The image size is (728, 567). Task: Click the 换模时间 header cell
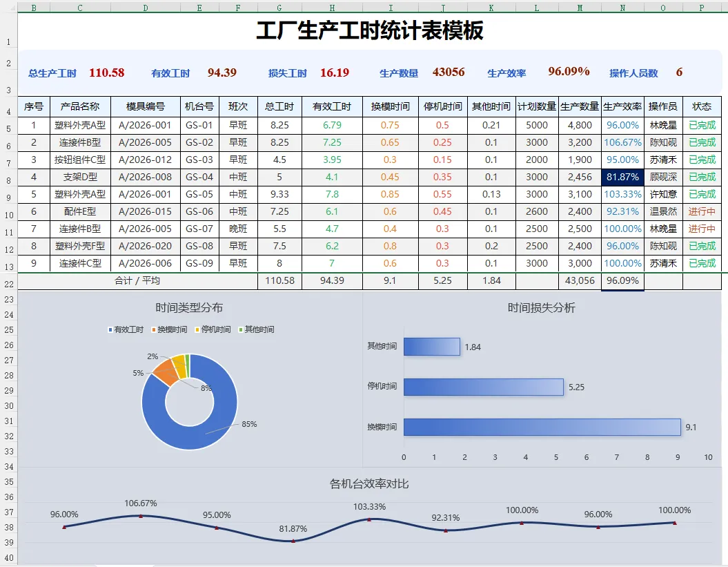[391, 106]
